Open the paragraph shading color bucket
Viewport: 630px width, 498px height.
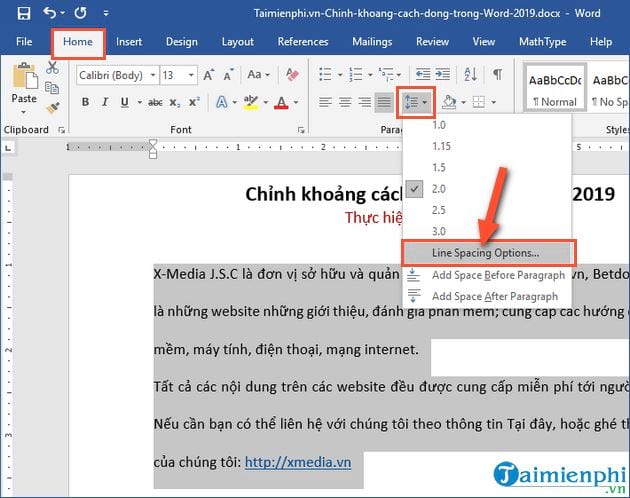pos(449,102)
